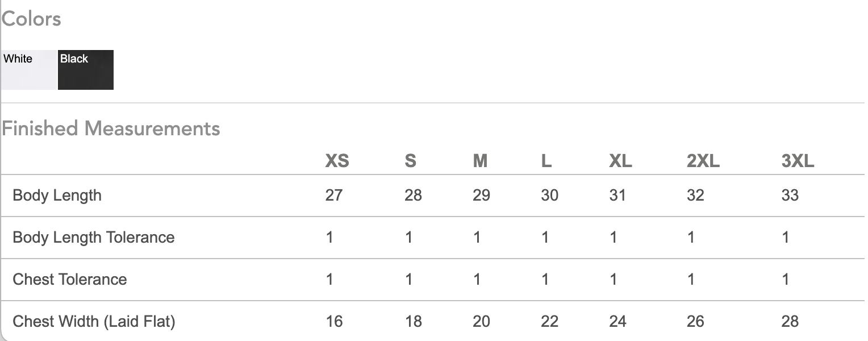Screen dimensions: 868x341
Task: Click the S size column header
Action: pyautogui.click(x=410, y=161)
